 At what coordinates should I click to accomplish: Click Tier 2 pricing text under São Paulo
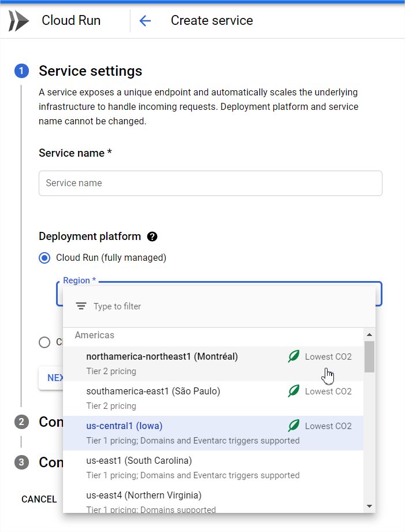(x=111, y=406)
